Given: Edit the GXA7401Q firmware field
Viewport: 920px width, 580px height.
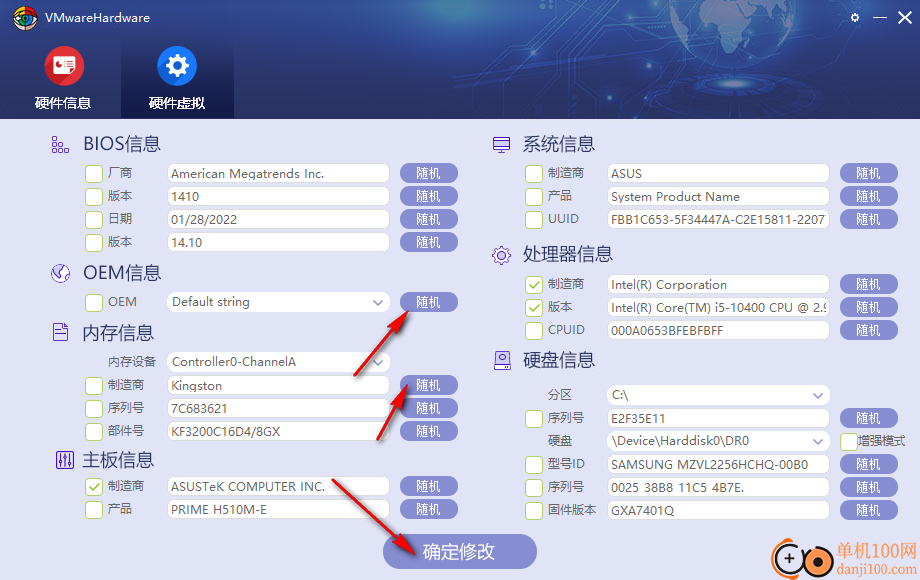Looking at the screenshot, I should pos(718,510).
